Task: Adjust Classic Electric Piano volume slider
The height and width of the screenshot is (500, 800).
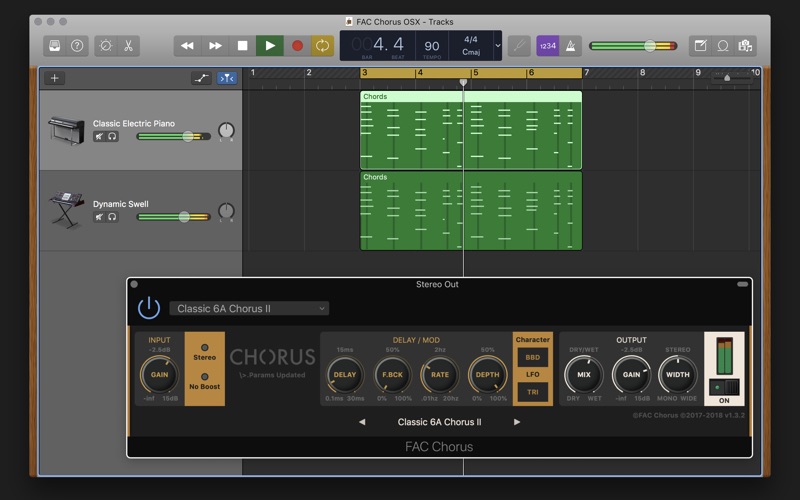Action: point(173,136)
